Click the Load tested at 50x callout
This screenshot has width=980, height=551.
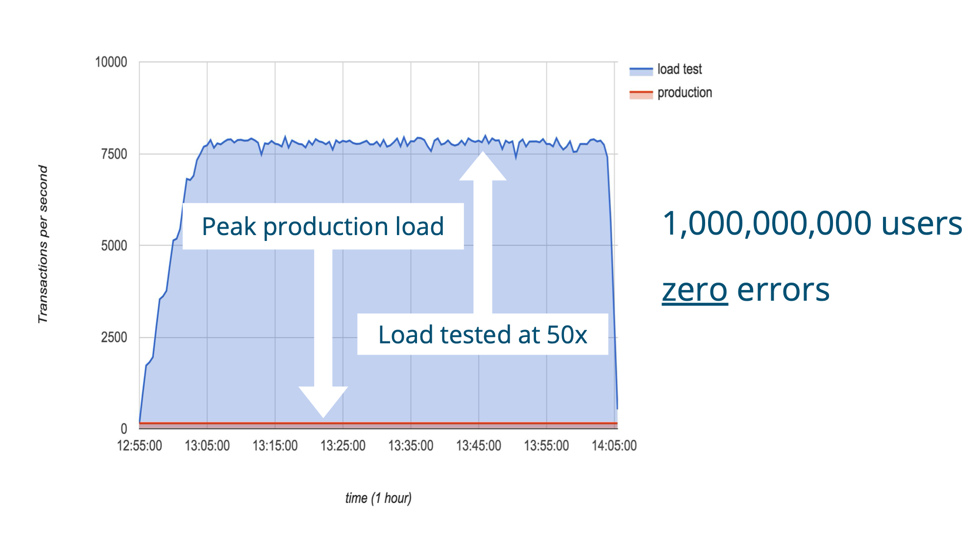[x=483, y=335]
